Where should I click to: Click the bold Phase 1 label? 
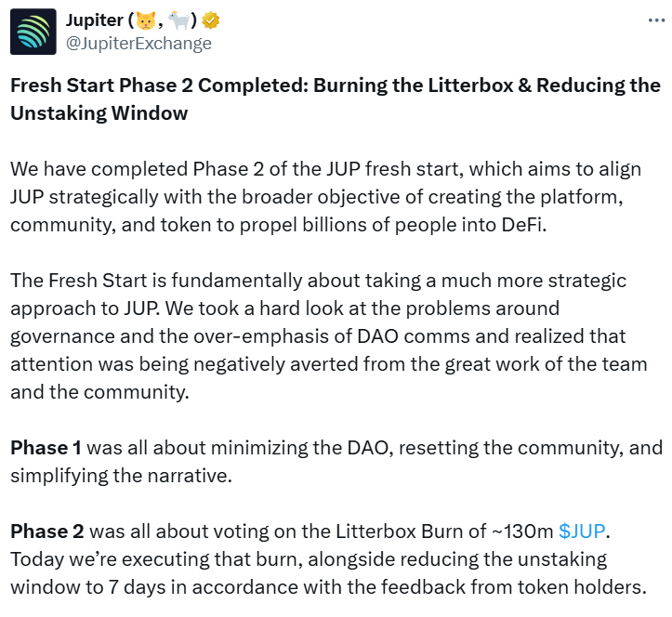pyautogui.click(x=46, y=448)
